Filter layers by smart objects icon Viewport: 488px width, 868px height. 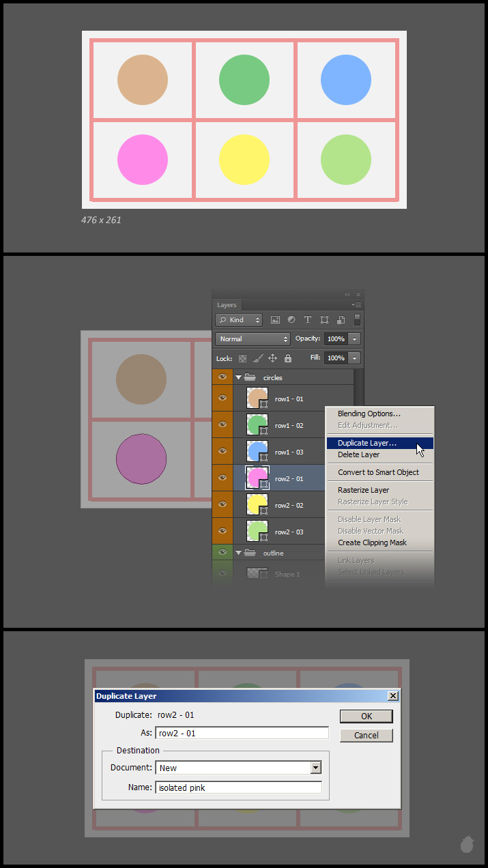click(341, 319)
